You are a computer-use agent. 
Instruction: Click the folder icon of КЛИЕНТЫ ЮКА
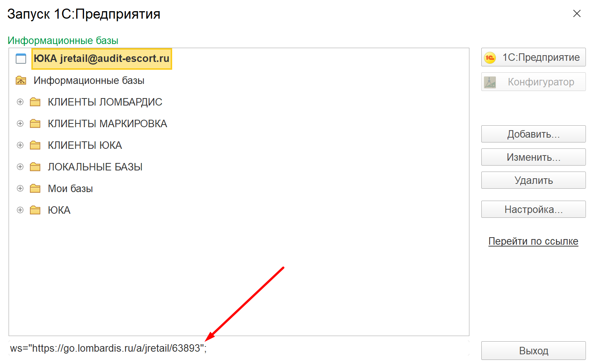click(x=35, y=145)
